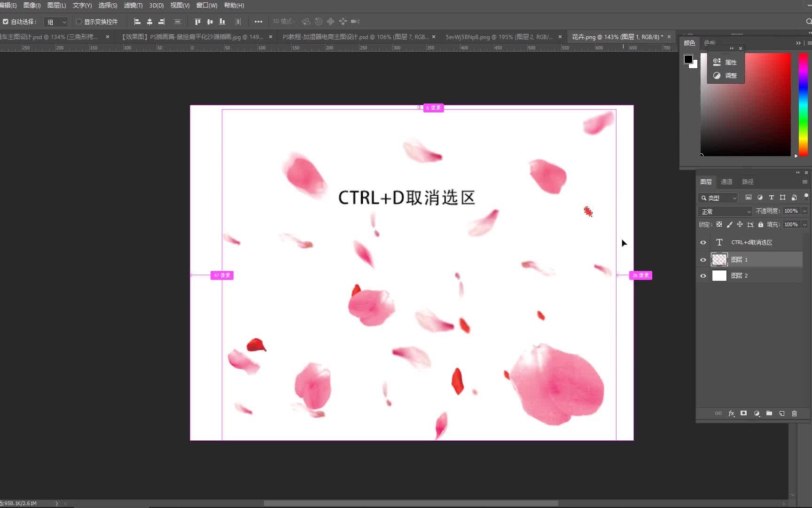Image resolution: width=812 pixels, height=508 pixels.
Task: Open the 不透明度 opacity dropdown arrow
Action: pos(804,211)
